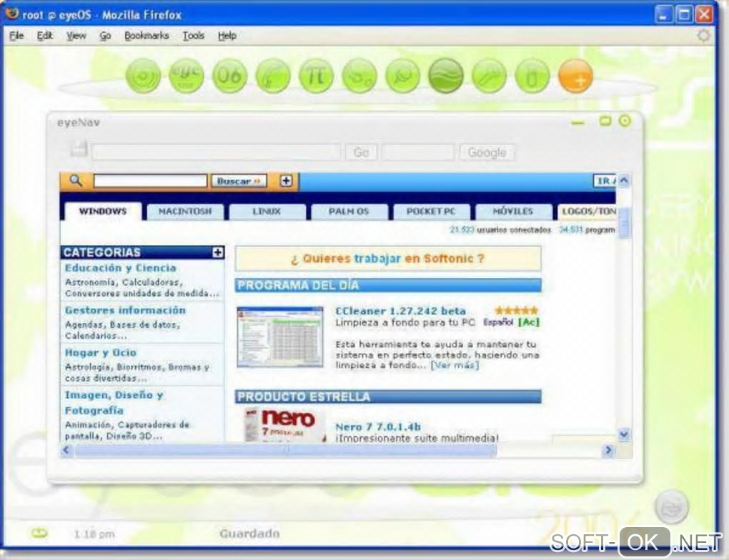Image resolution: width=729 pixels, height=560 pixels.
Task: Click the Go button in eyeNav
Action: (x=361, y=152)
